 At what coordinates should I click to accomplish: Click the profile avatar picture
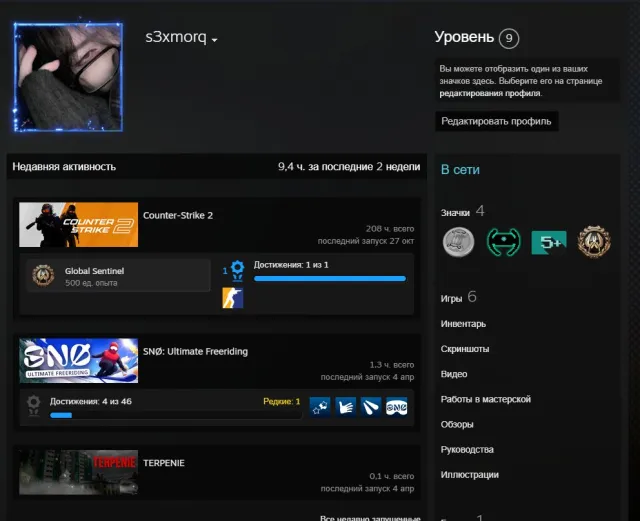click(x=68, y=77)
